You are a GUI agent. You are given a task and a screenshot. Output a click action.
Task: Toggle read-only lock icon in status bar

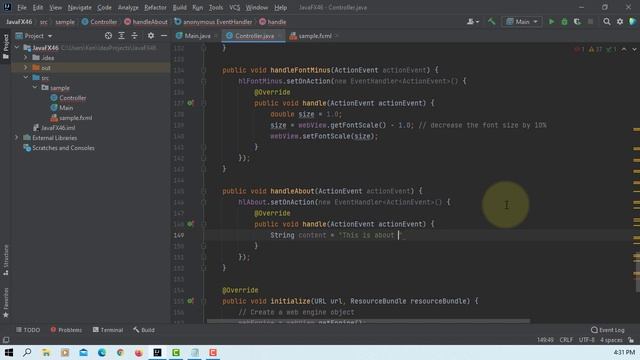631,340
